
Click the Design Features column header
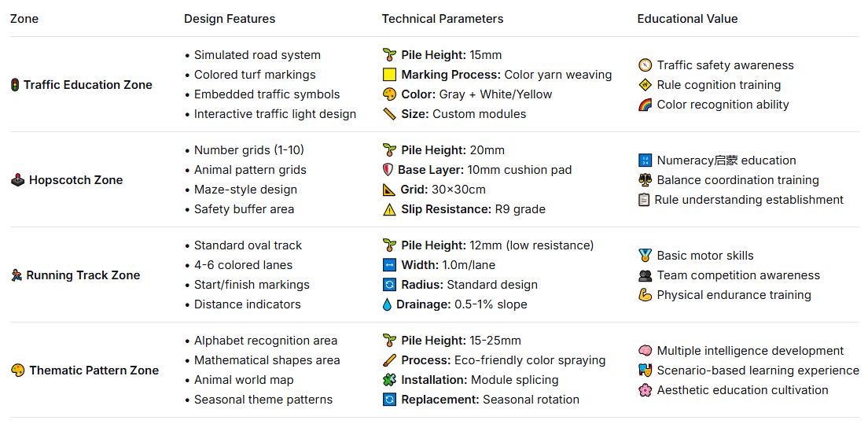230,19
